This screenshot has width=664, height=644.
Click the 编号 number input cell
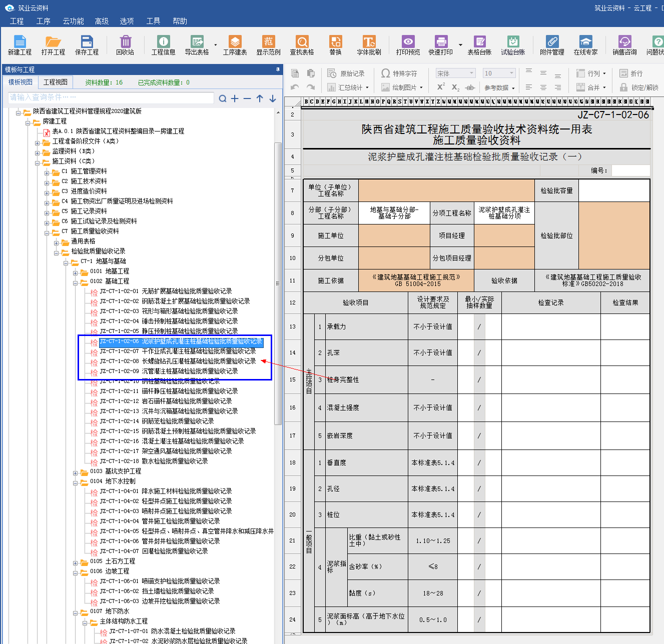tap(630, 170)
